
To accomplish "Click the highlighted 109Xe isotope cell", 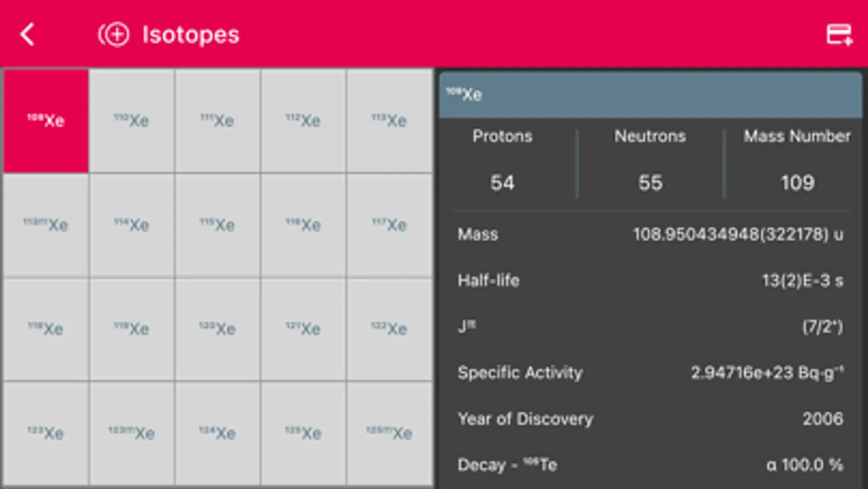I will [46, 120].
